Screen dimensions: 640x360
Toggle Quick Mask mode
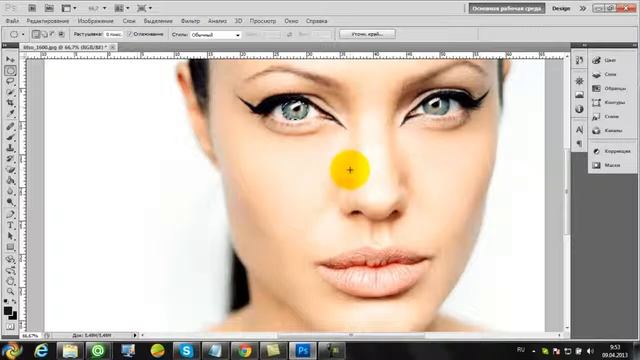pos(10,327)
